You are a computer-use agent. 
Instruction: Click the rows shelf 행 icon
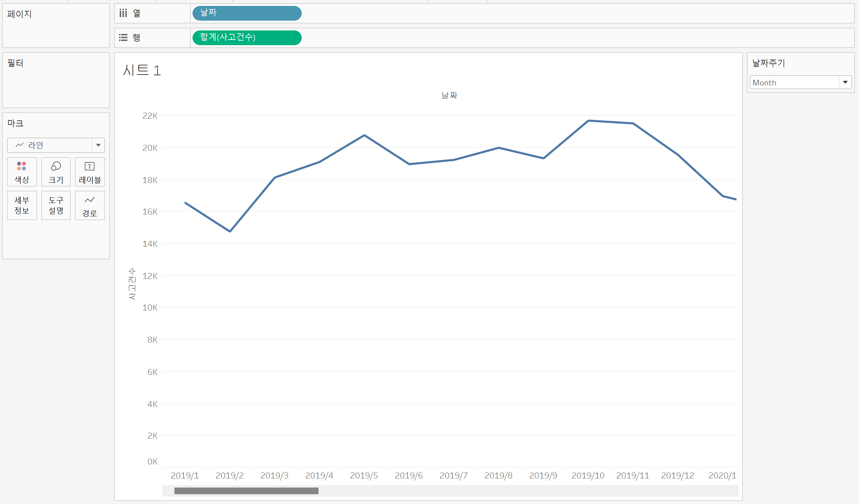[123, 37]
